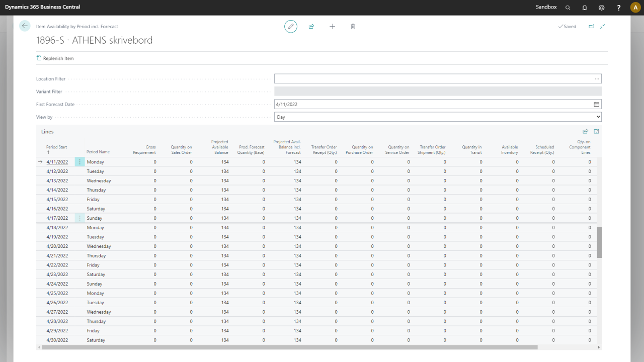Click Available Inventory column header

(x=510, y=150)
